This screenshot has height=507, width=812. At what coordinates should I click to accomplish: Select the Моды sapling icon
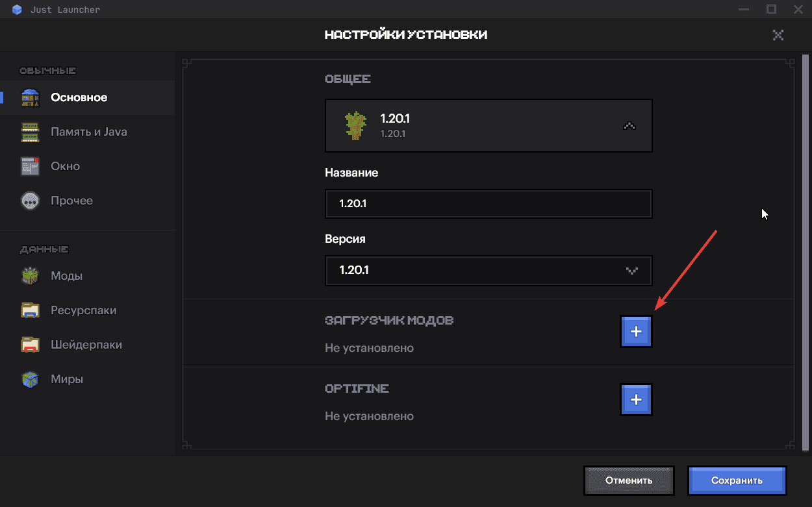click(x=30, y=275)
